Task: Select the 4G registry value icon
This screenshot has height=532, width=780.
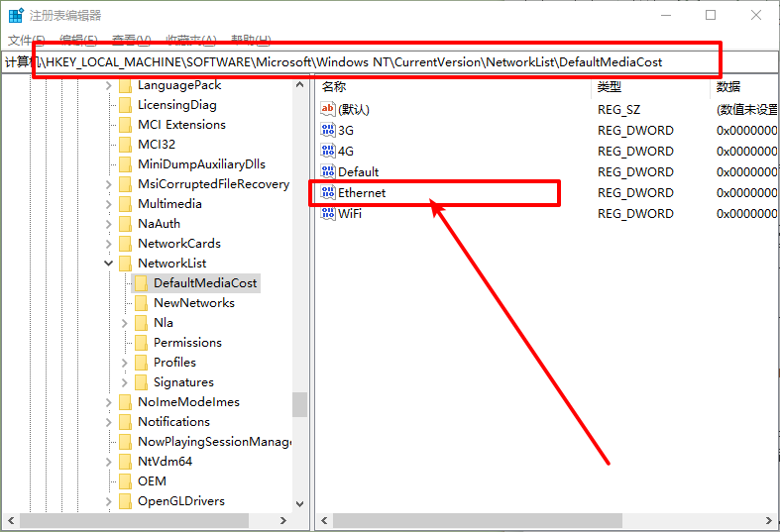Action: (328, 151)
